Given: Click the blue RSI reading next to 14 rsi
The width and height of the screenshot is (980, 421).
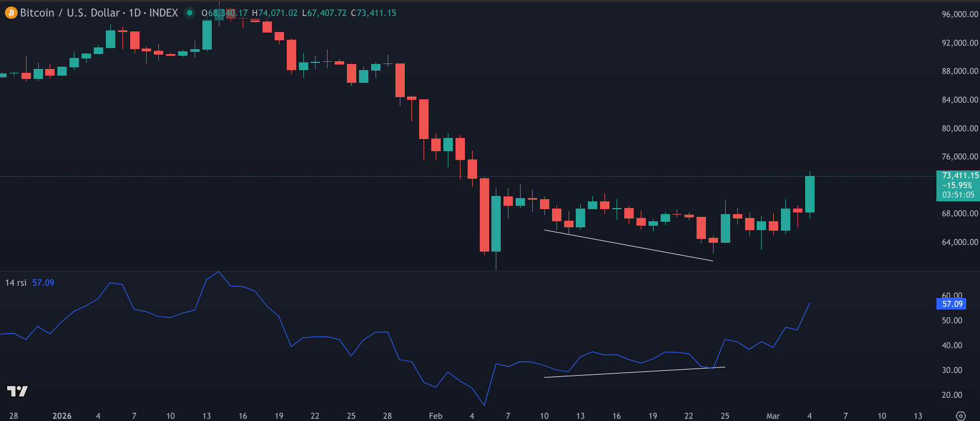Looking at the screenshot, I should pyautogui.click(x=43, y=283).
